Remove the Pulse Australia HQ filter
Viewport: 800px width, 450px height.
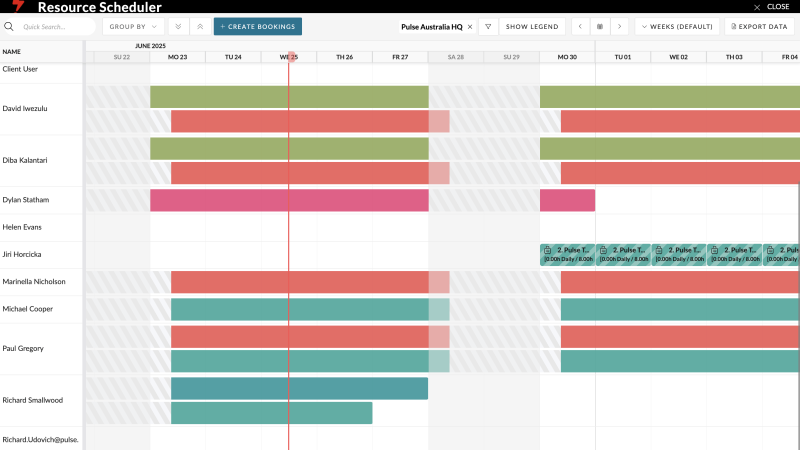click(470, 27)
